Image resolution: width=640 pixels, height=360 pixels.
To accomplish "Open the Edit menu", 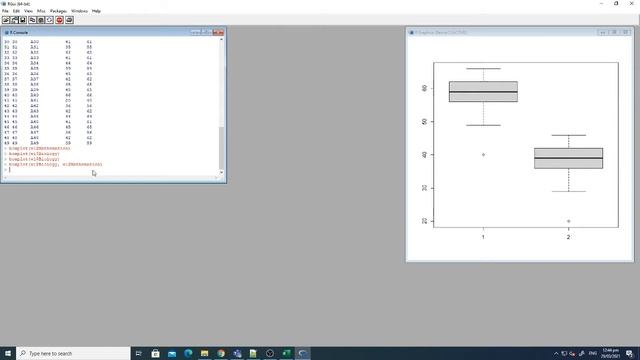I will pyautogui.click(x=16, y=11).
